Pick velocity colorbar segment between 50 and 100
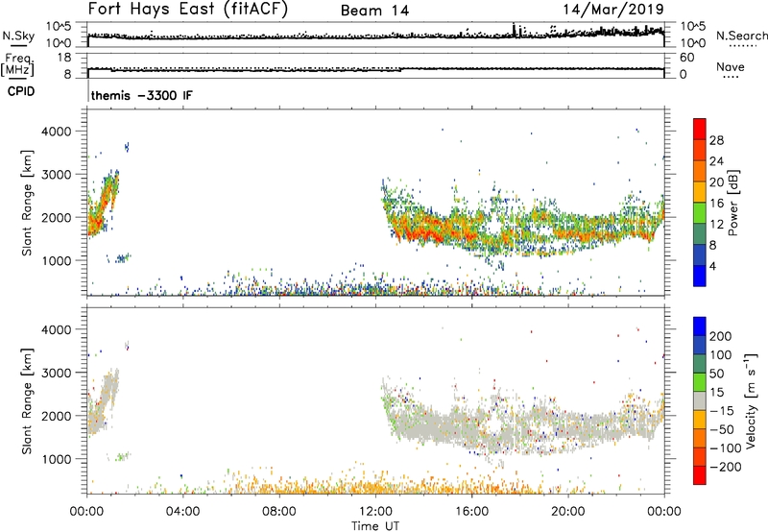Screen dimensions: 768x532 [x=700, y=364]
